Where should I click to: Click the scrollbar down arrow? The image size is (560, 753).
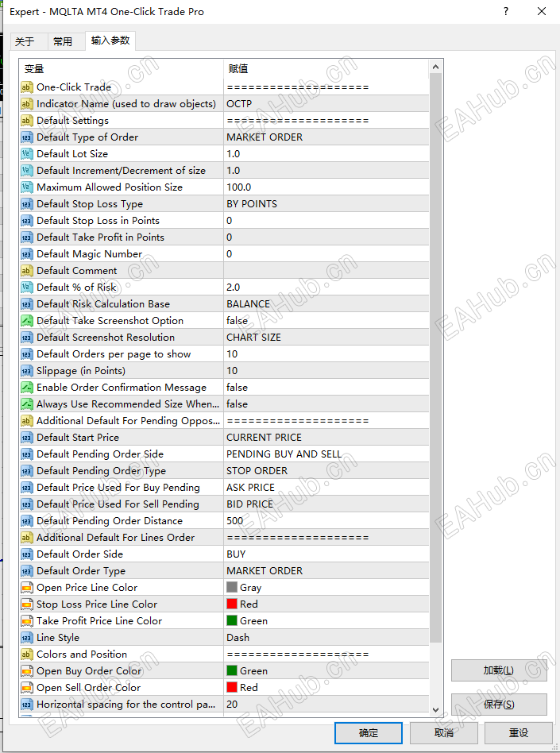[x=435, y=710]
